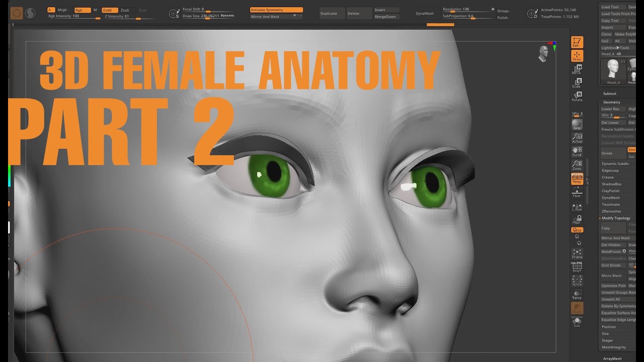
Task: Activate the Move tool icon
Action: click(577, 69)
